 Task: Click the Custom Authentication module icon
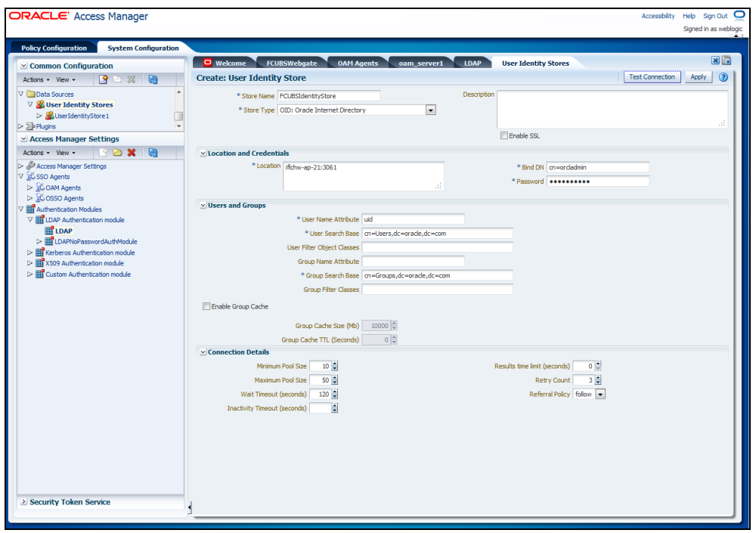pyautogui.click(x=40, y=274)
